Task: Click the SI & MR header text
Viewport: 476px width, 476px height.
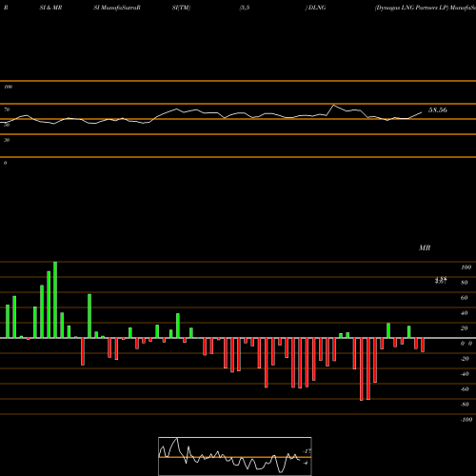Action: click(x=50, y=8)
